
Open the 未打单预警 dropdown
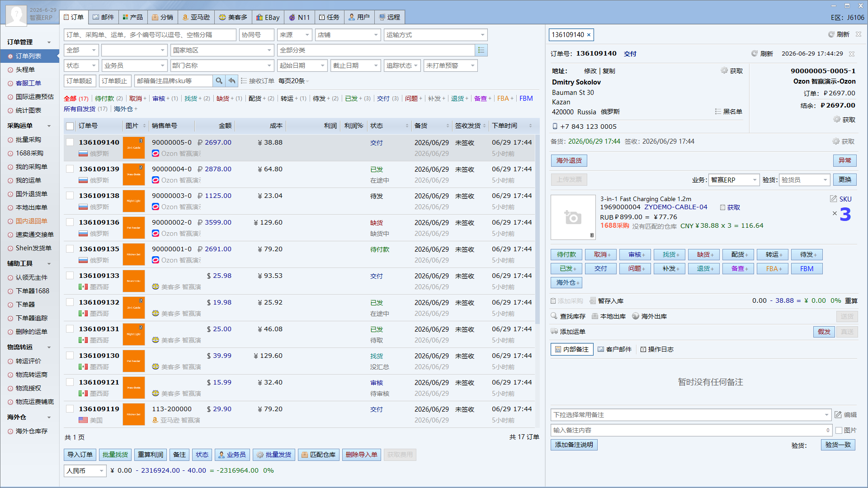point(450,66)
